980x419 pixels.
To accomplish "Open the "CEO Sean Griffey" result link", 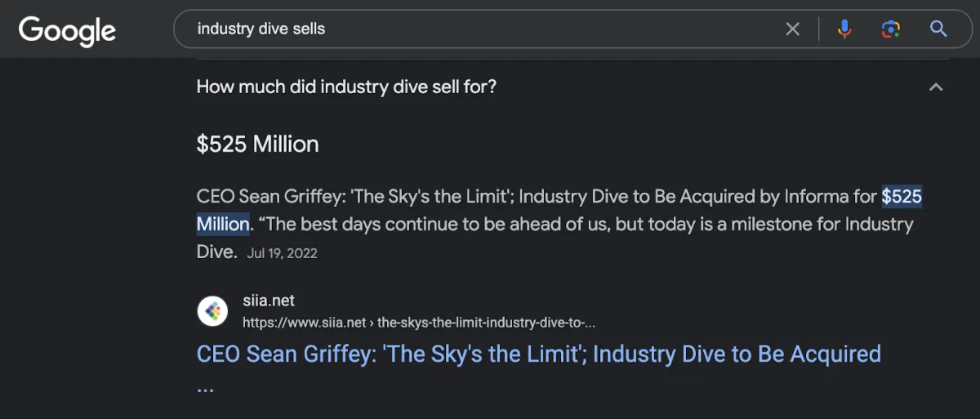I will coord(538,354).
